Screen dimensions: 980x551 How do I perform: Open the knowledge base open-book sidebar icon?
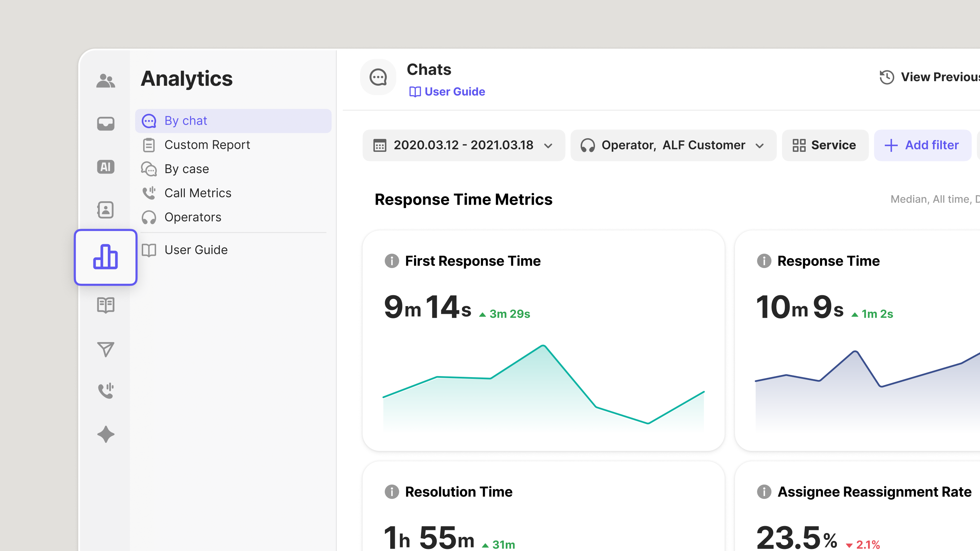pos(105,305)
